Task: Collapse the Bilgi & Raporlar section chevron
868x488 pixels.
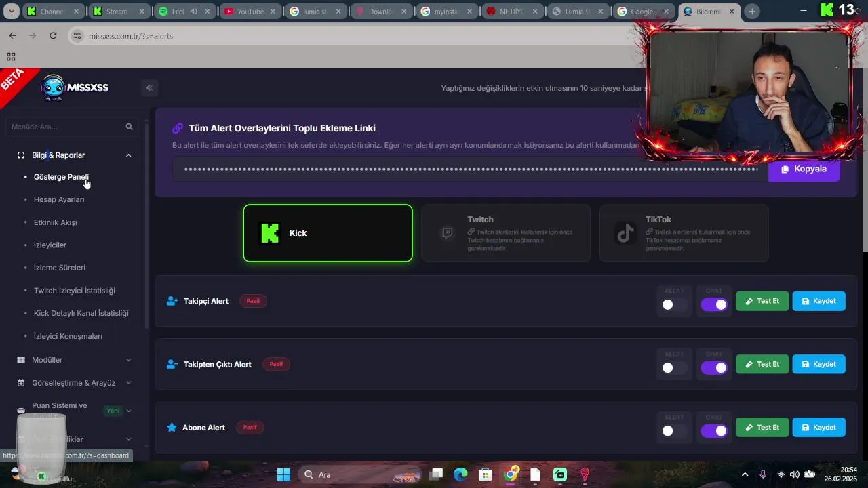Action: pos(128,155)
